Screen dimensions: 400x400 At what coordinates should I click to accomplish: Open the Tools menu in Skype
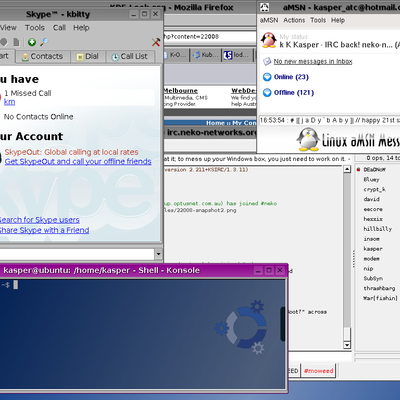(35, 28)
